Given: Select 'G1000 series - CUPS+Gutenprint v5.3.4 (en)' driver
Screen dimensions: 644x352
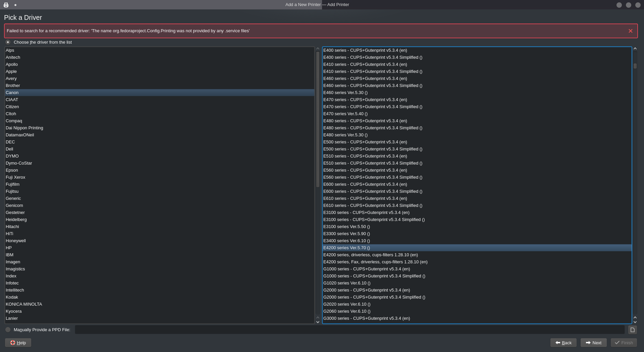Looking at the screenshot, I should (477, 269).
